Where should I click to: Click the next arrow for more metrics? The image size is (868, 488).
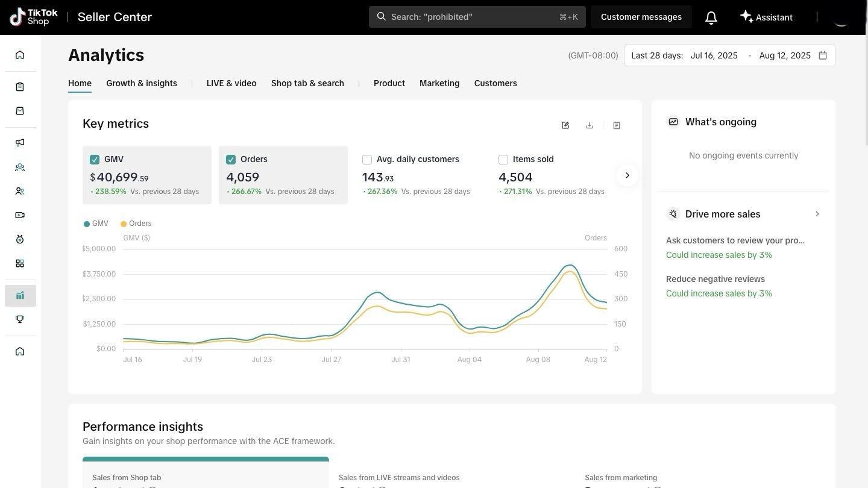click(x=627, y=175)
